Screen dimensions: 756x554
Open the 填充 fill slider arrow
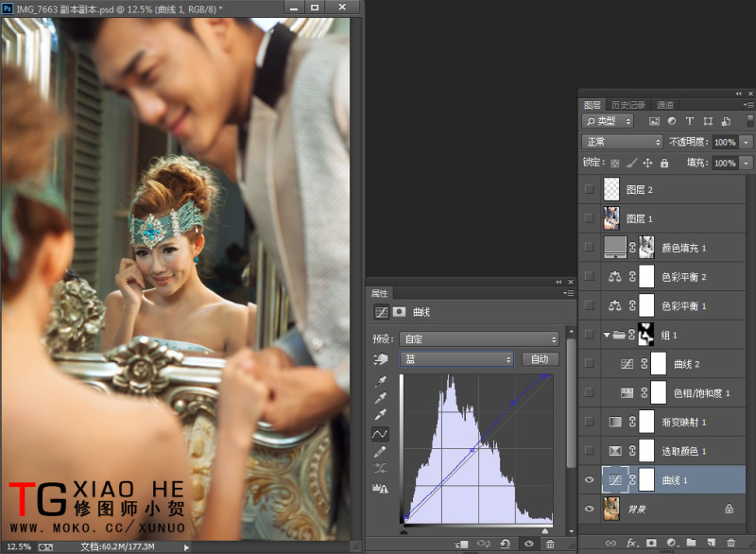point(746,163)
